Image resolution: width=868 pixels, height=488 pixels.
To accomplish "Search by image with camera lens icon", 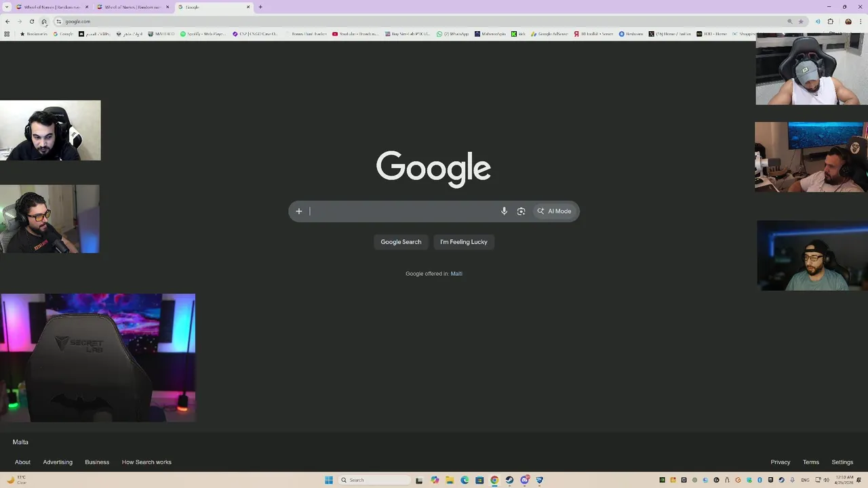I will click(x=521, y=211).
